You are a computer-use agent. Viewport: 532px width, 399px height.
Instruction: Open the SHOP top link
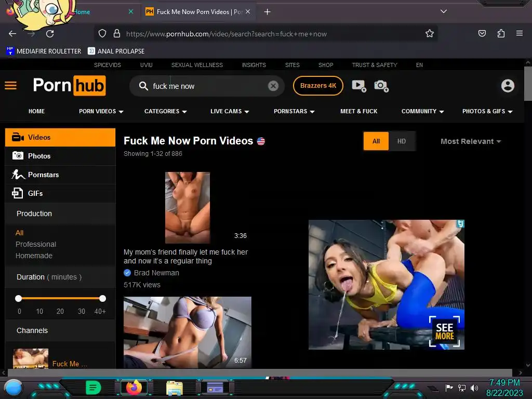[x=326, y=65]
